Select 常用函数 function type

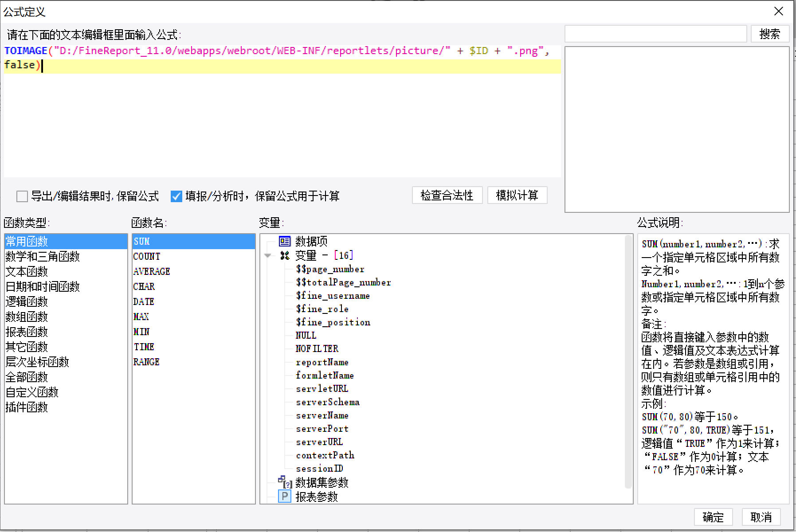[x=66, y=242]
